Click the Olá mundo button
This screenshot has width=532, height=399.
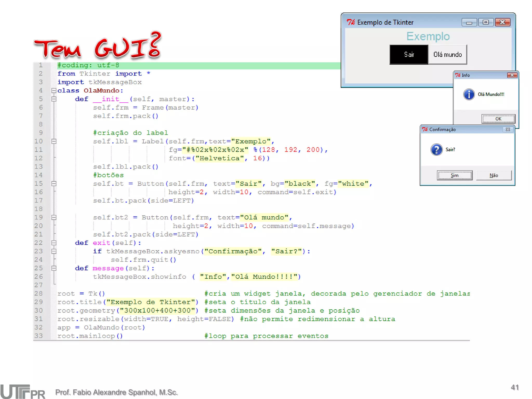[447, 55]
